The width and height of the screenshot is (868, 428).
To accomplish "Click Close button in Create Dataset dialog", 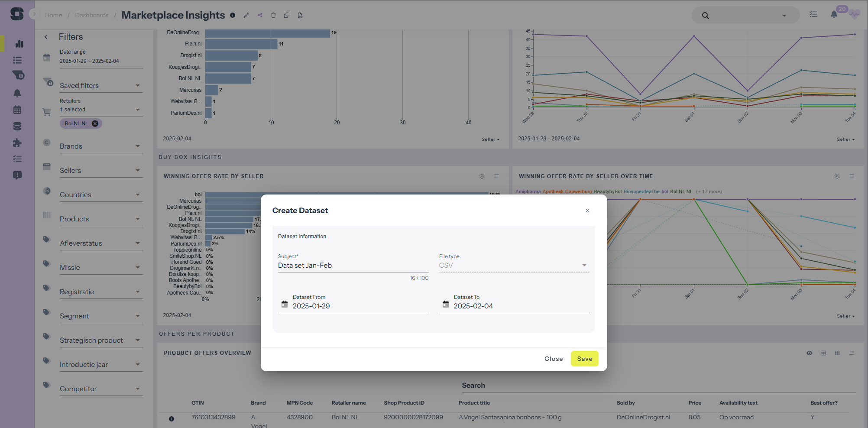I will [x=554, y=359].
